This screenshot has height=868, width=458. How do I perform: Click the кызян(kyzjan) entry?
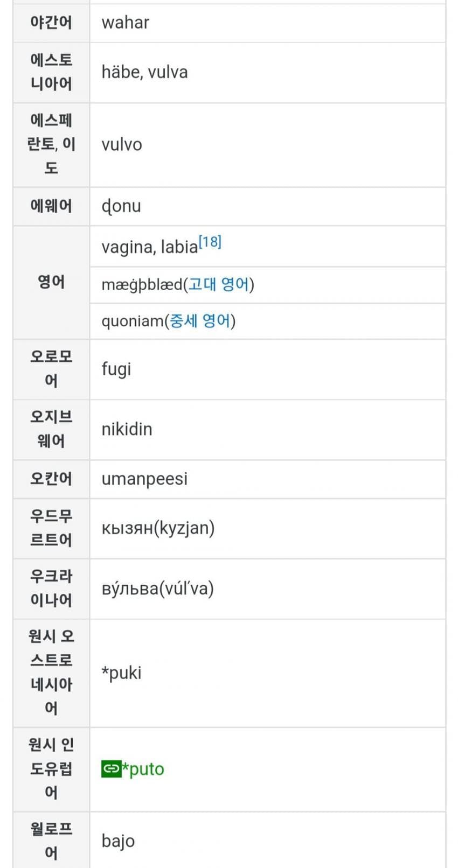[158, 528]
